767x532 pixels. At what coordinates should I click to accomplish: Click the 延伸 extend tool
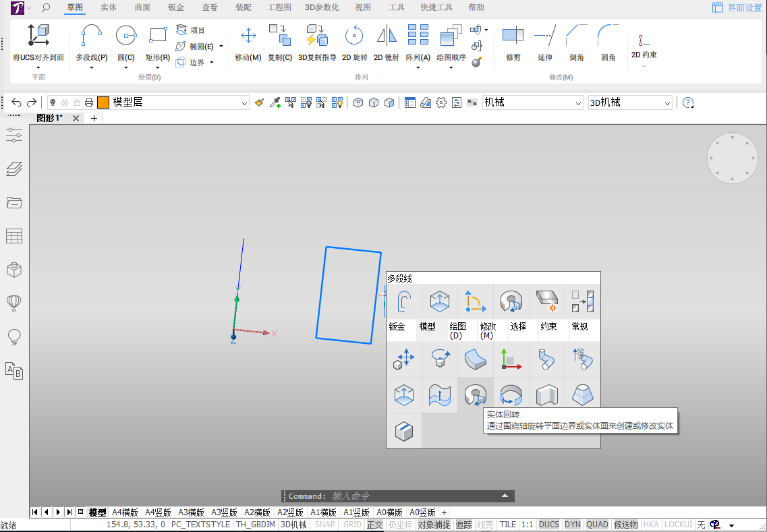[545, 36]
